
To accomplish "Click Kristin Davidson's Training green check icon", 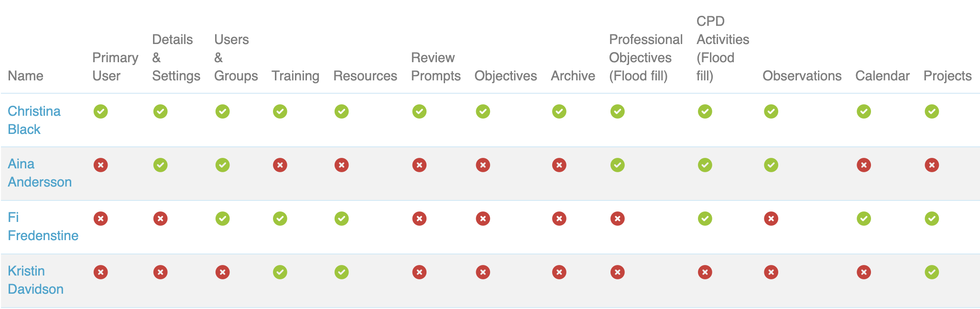I will coord(280,272).
